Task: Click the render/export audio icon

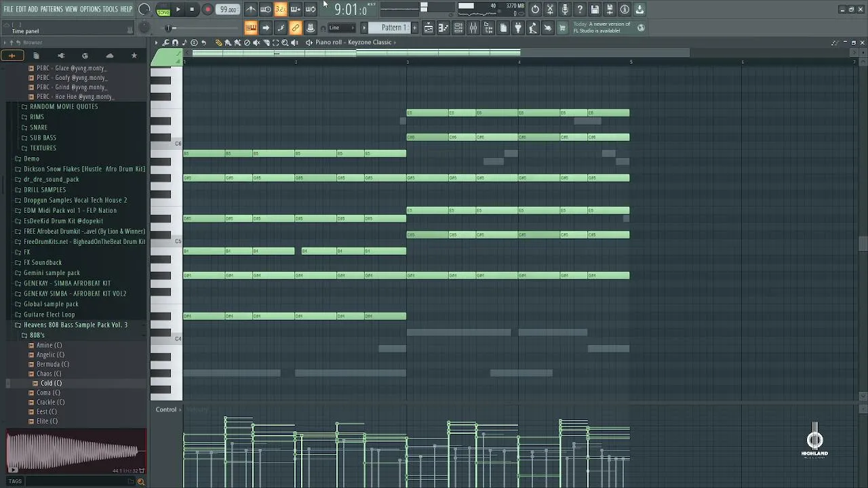Action: (610, 9)
